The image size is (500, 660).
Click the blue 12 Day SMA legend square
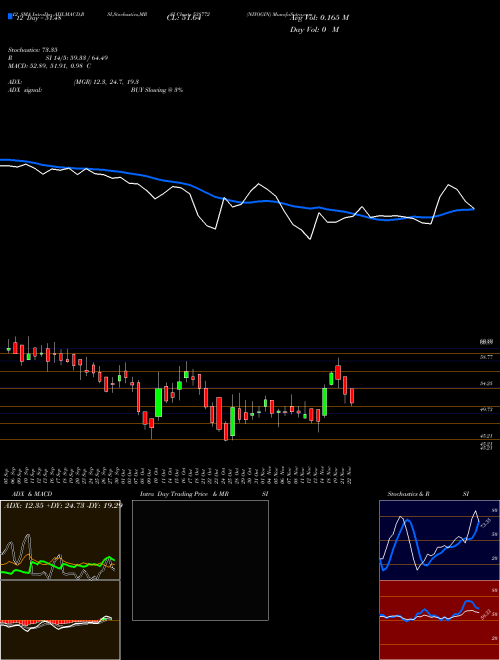[x=10, y=16]
